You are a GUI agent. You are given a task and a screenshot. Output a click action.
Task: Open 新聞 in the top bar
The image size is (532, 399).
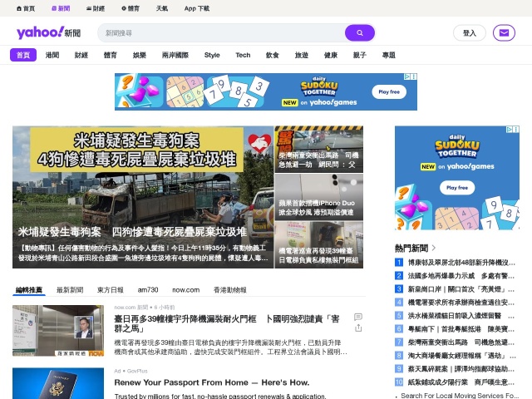(61, 8)
